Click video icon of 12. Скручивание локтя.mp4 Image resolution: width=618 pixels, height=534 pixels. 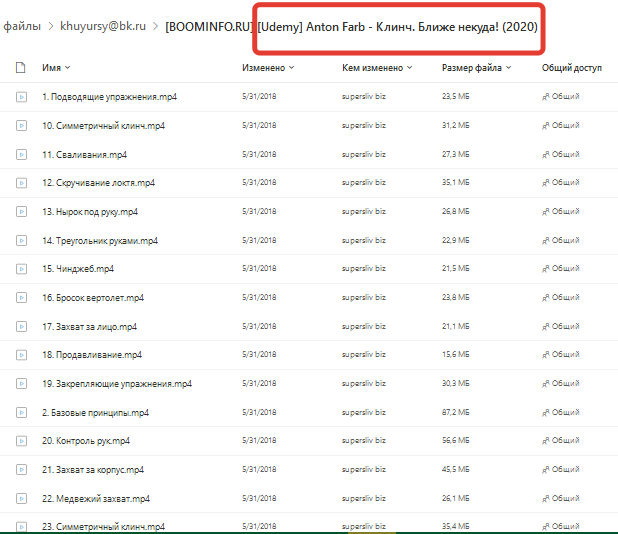pyautogui.click(x=21, y=183)
